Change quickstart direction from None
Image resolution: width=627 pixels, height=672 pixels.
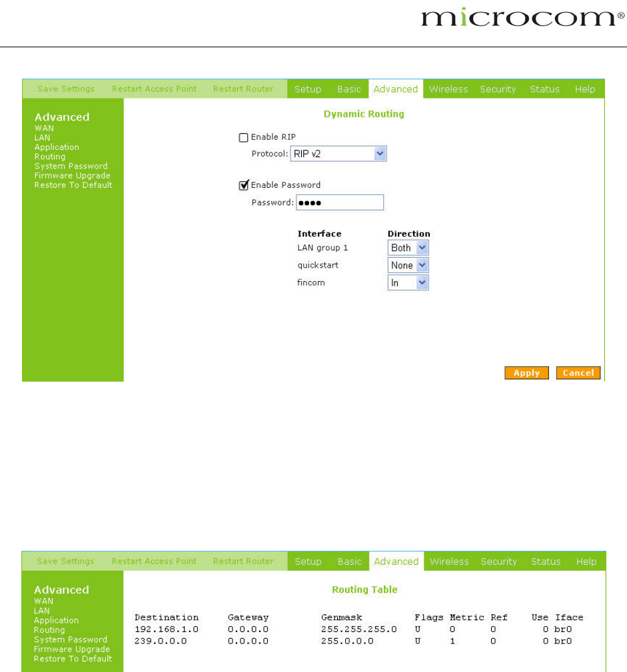(408, 265)
